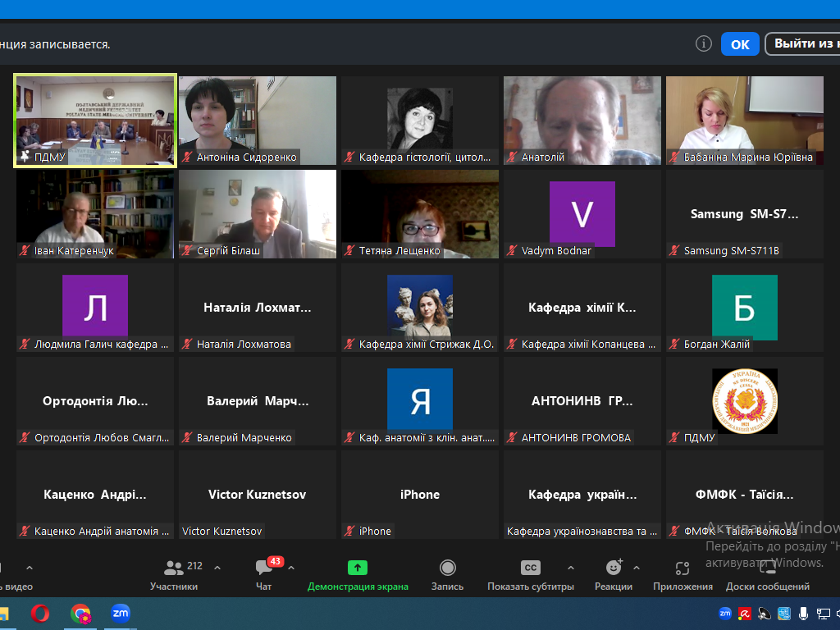Image resolution: width=840 pixels, height=630 pixels.
Task: Select Бабаніна Марина Юріївна video tile
Action: [745, 121]
